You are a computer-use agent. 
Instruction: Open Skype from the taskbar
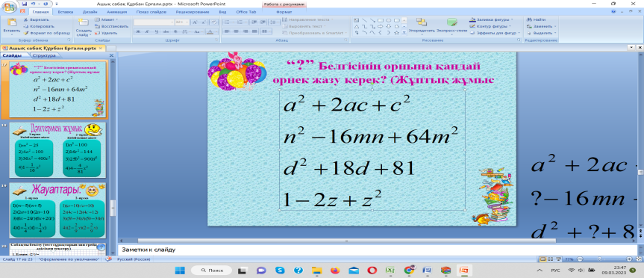tap(281, 270)
